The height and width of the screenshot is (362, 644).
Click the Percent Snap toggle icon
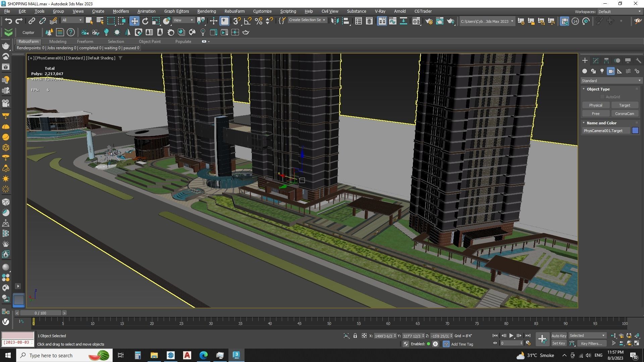click(x=258, y=21)
